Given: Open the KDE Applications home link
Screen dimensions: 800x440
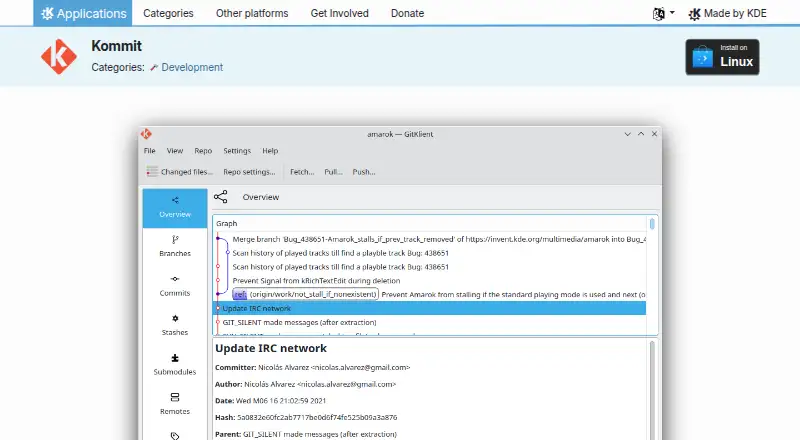Looking at the screenshot, I should tap(83, 13).
